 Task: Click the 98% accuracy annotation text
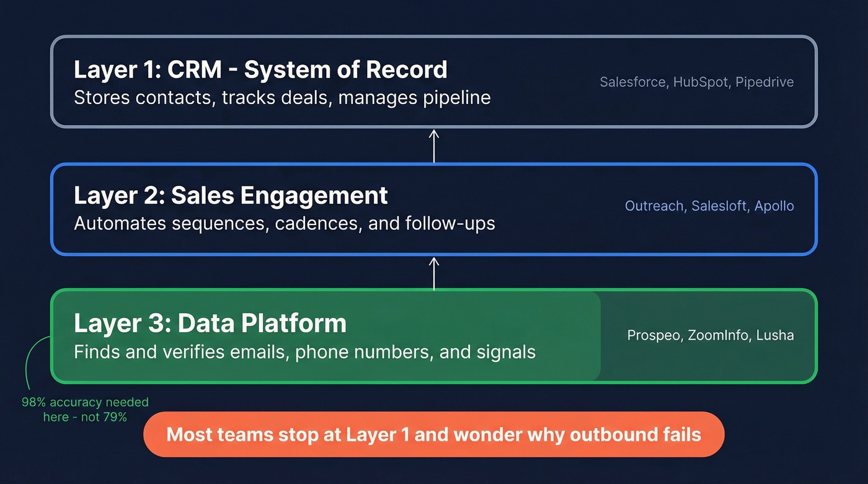pos(84,409)
